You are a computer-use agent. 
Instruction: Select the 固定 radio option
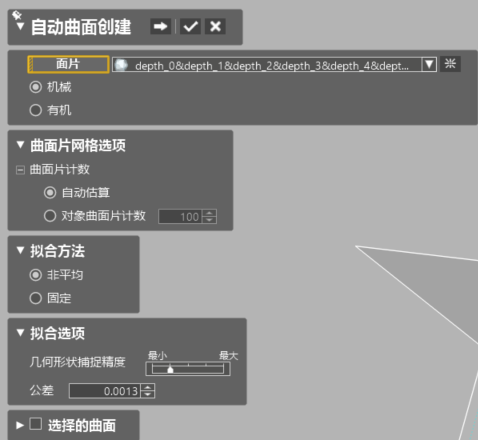coord(36,298)
